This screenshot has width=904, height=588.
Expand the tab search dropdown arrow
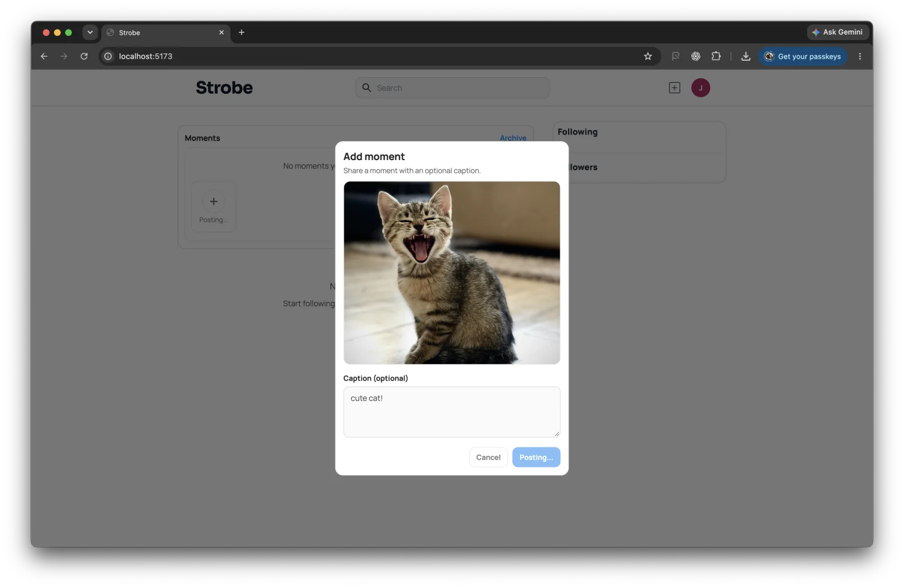click(90, 32)
